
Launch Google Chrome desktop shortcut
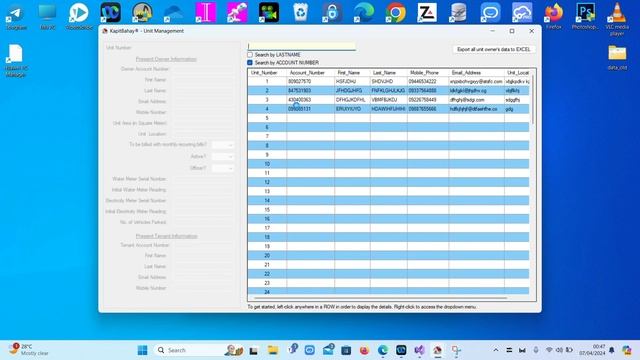pyautogui.click(x=396, y=13)
